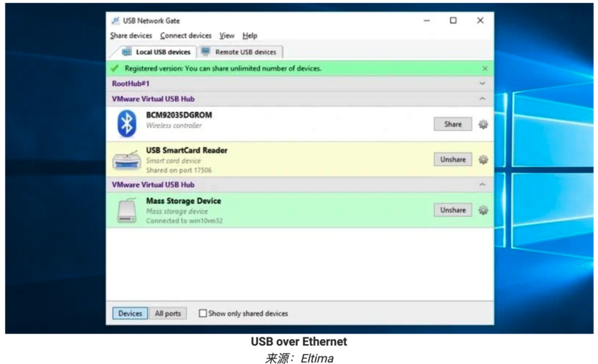
Task: Collapse the VMware hub containing Mass Storage Device
Action: click(x=482, y=184)
